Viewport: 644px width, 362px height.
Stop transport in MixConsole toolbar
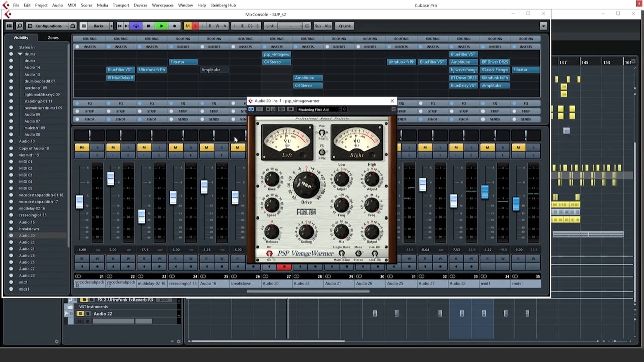[x=148, y=26]
